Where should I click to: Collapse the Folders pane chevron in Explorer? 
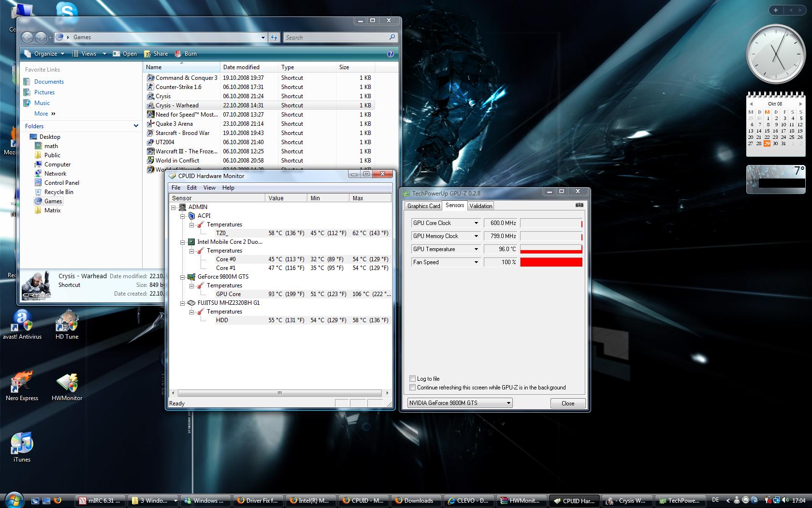point(136,126)
